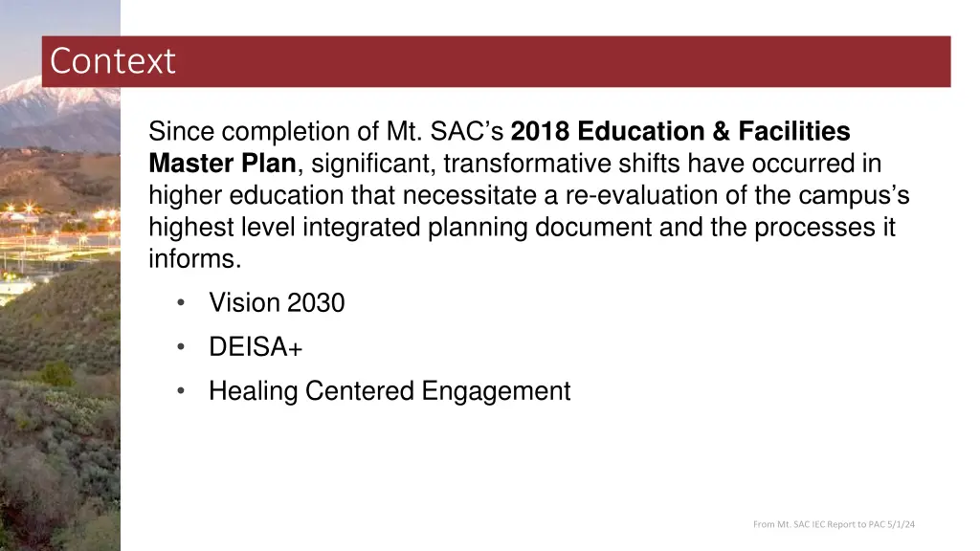Click the phrase Since completion of Mt. SAC's
The height and width of the screenshot is (551, 980).
pyautogui.click(x=326, y=131)
